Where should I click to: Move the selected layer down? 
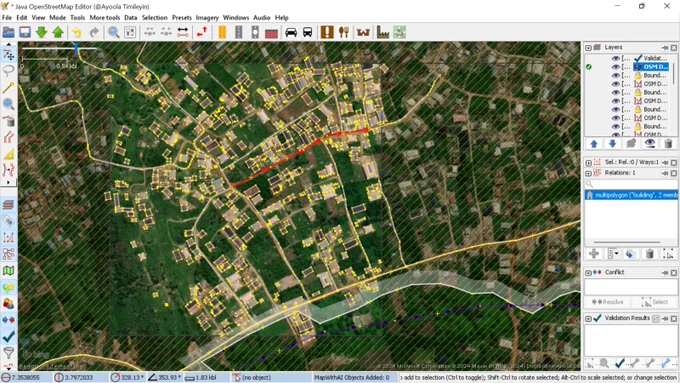click(x=612, y=144)
